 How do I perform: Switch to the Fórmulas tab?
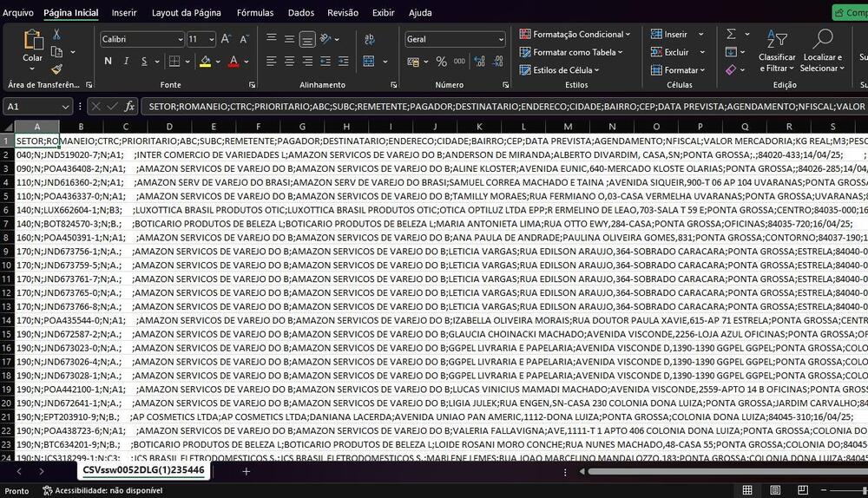click(255, 12)
